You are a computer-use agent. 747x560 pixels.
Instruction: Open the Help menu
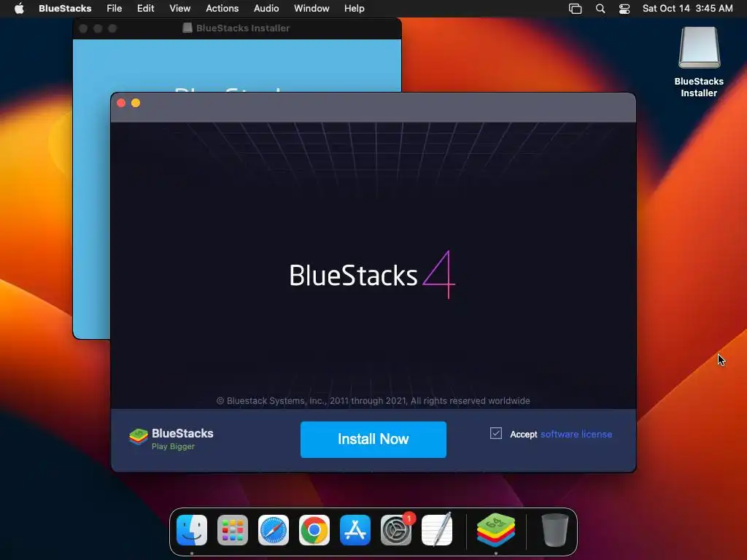pos(355,9)
